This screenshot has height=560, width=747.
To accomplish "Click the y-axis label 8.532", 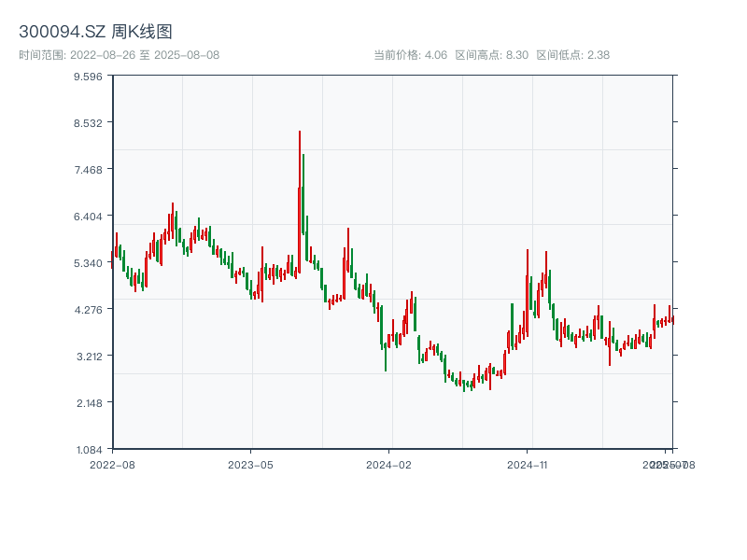I will 88,123.
